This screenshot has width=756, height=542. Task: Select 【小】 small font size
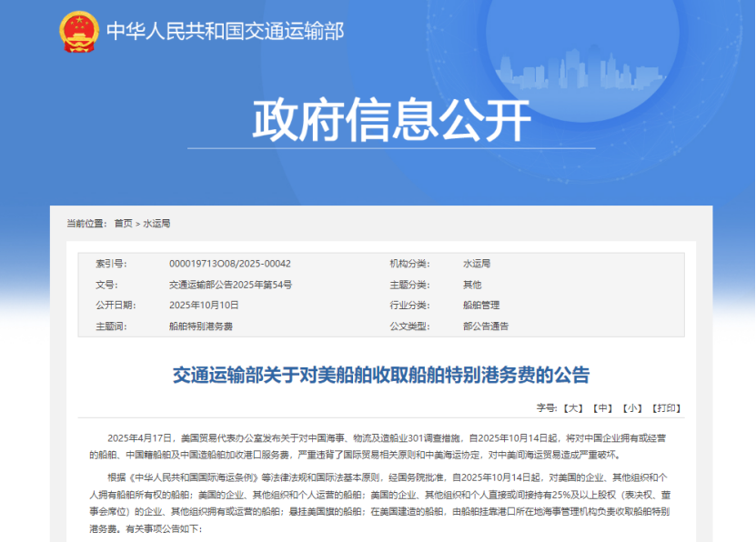(632, 407)
